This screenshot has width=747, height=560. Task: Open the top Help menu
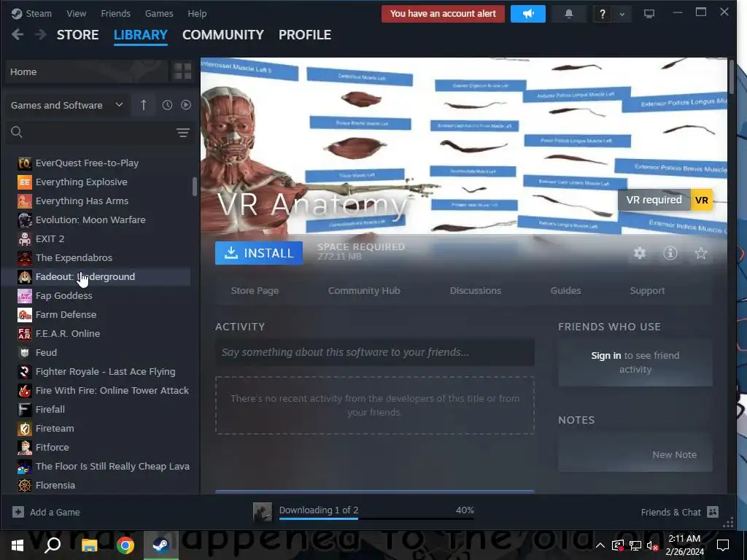tap(197, 13)
